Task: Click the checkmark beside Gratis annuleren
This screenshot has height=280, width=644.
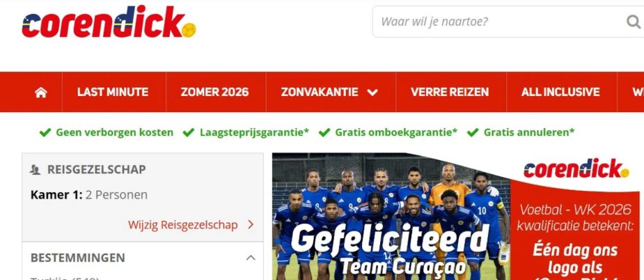Action: (x=473, y=132)
